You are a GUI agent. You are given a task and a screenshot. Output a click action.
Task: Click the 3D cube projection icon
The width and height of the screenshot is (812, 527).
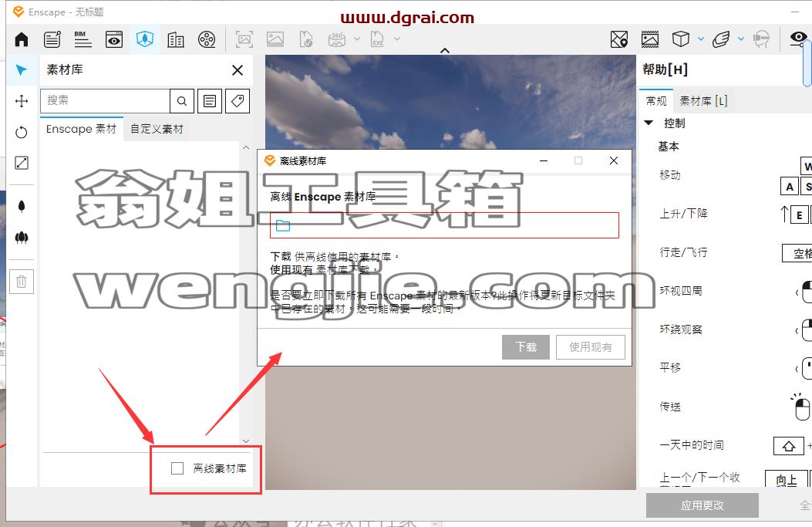(x=680, y=39)
